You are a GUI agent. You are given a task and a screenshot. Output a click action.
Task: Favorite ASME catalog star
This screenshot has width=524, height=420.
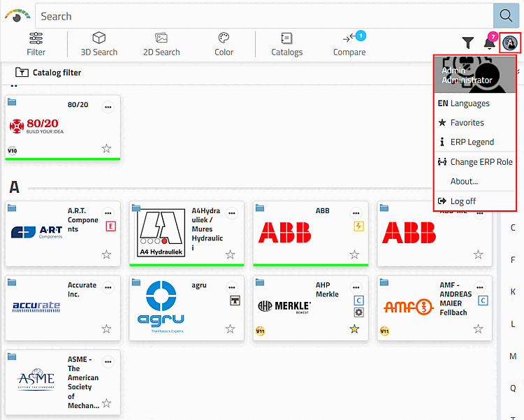click(x=106, y=403)
